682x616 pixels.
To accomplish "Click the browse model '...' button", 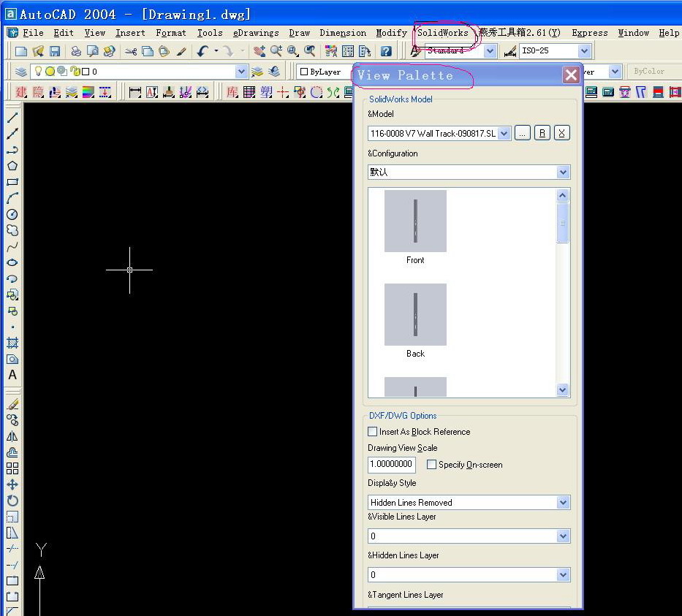I will pyautogui.click(x=522, y=133).
